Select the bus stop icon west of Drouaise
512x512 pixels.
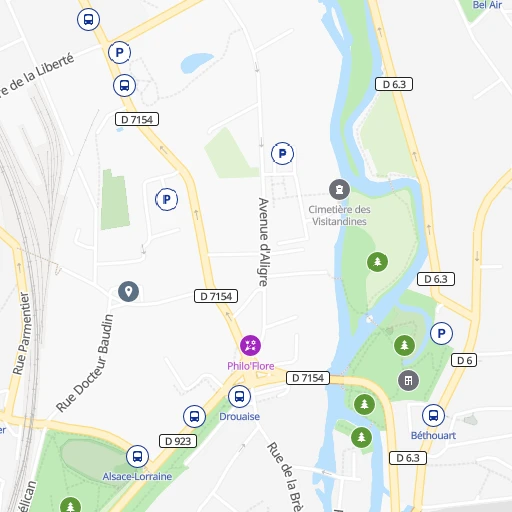click(x=194, y=416)
